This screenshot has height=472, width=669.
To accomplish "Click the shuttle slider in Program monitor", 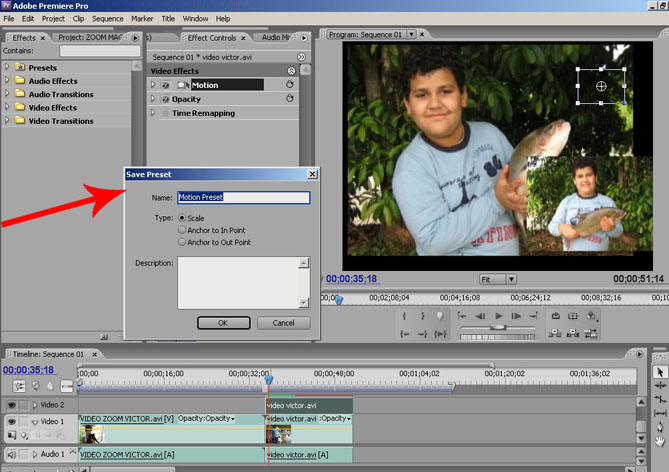I will coord(497,328).
